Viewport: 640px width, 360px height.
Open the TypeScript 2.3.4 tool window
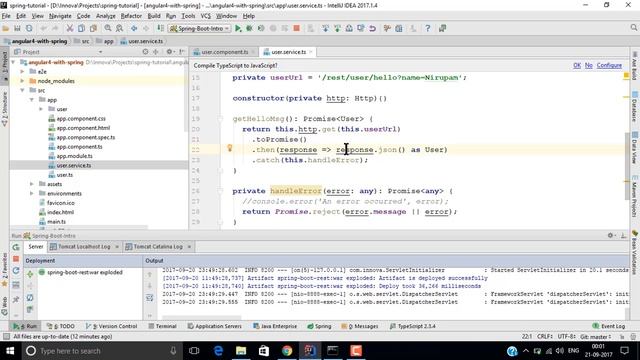412,326
